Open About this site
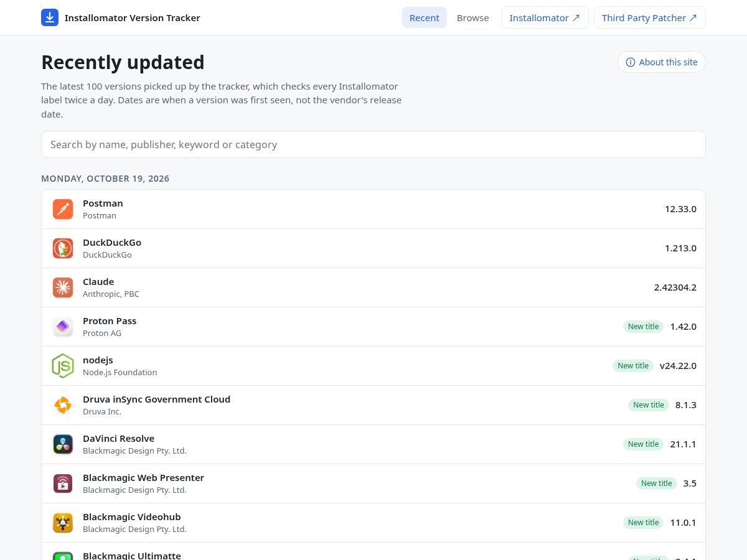747x560 pixels. click(662, 62)
